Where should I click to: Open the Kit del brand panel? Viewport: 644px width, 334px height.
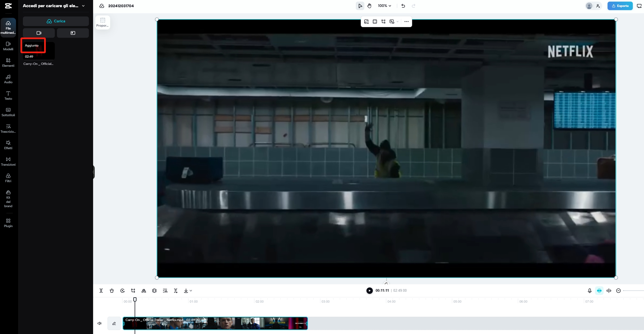[x=8, y=199]
